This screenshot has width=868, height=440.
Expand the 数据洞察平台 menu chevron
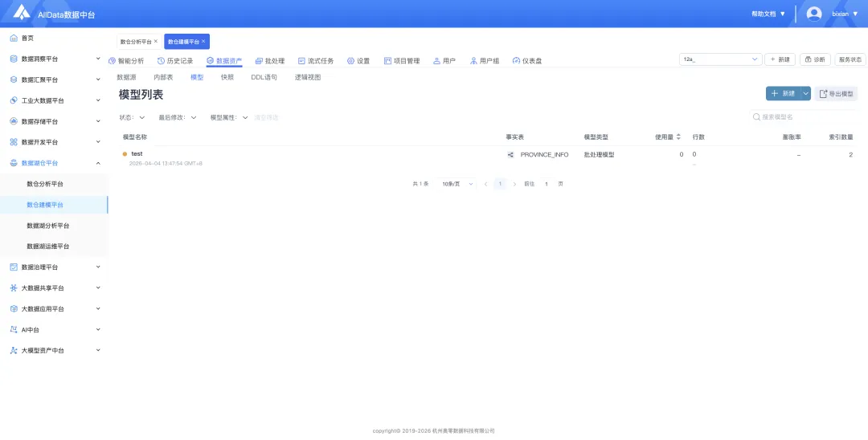pyautogui.click(x=98, y=59)
